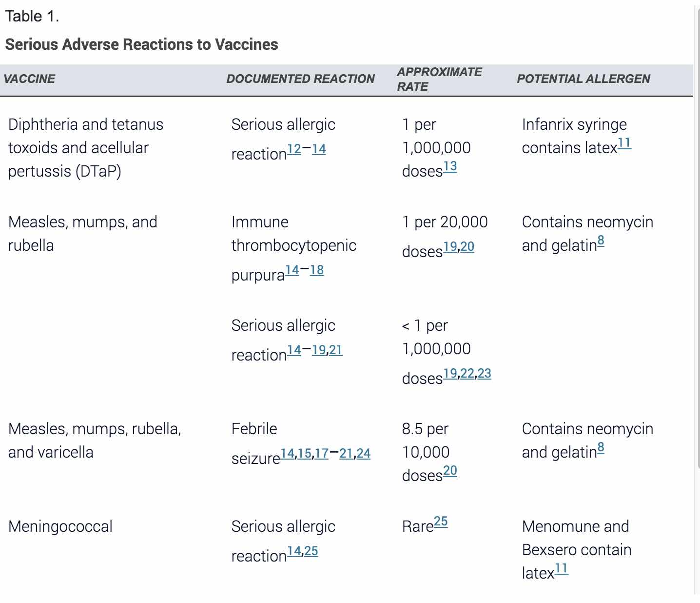Viewport: 700px width, 603px height.
Task: Open reference 25 next to Rare
Action: 441,522
